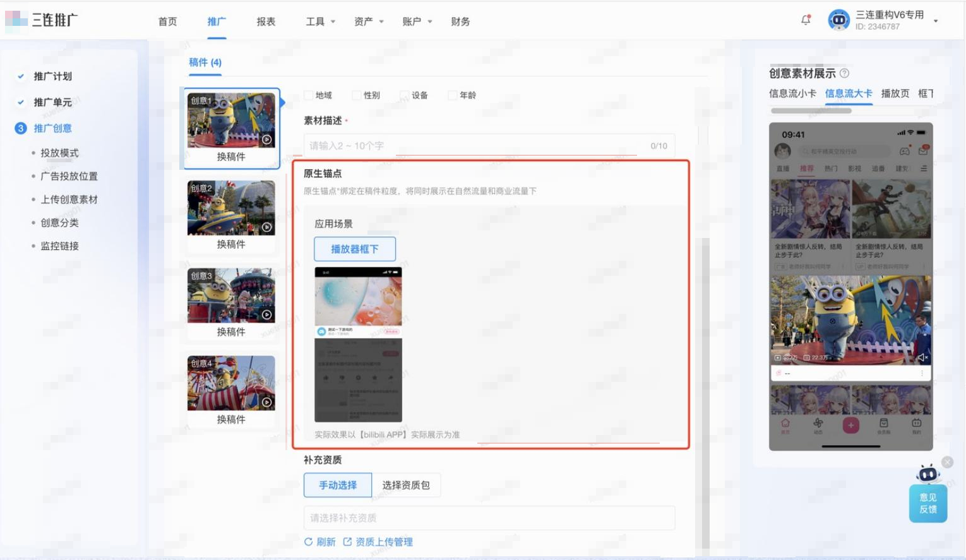Play the 创意2 video icon
966x560 pixels.
coord(267,227)
